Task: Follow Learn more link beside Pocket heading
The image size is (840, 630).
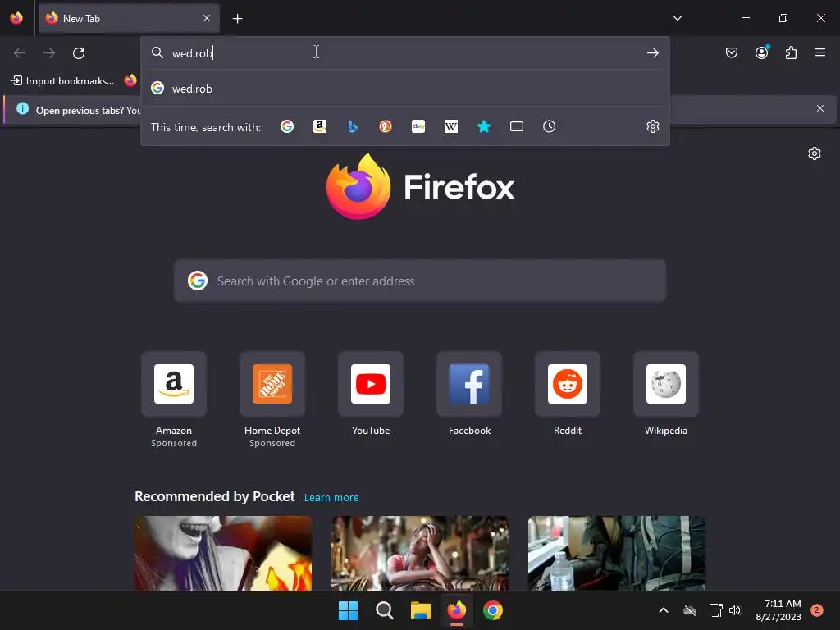Action: click(331, 498)
